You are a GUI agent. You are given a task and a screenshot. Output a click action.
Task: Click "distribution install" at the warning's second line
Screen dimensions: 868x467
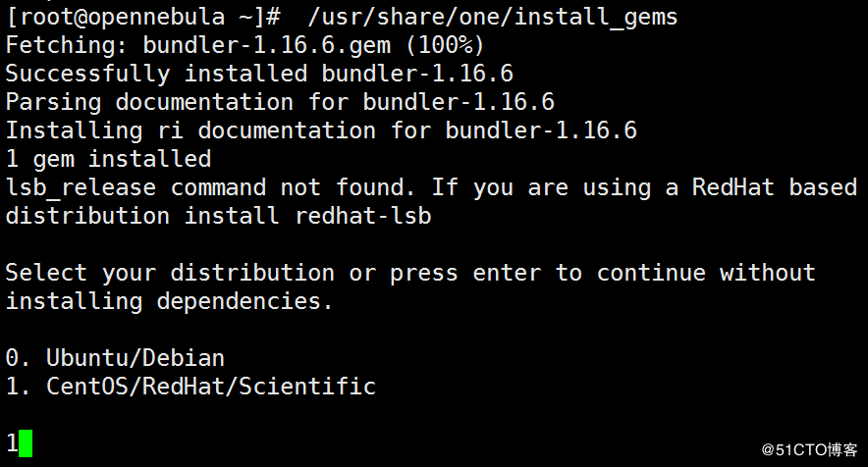(142, 216)
